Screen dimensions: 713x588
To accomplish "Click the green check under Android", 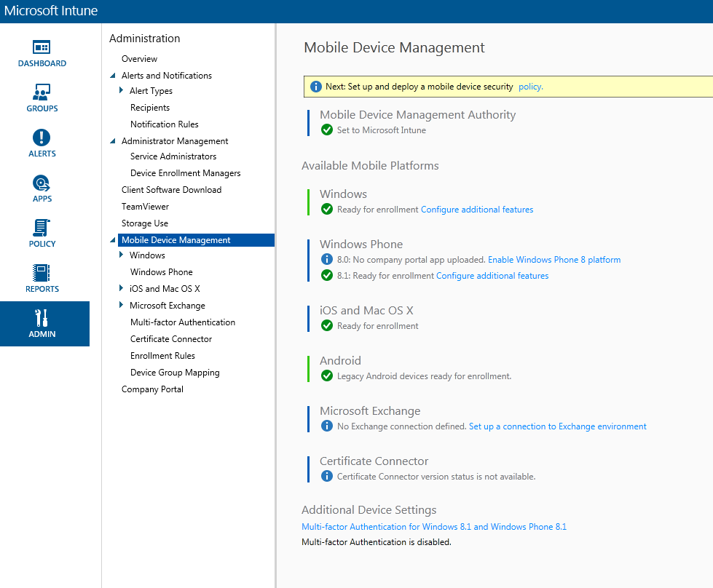I will tap(327, 376).
